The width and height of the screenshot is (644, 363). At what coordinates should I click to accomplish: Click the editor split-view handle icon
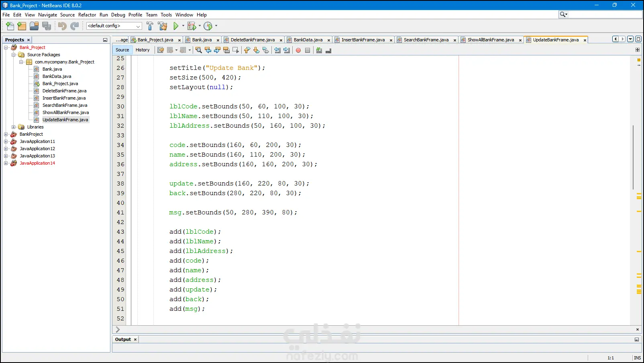[638, 50]
